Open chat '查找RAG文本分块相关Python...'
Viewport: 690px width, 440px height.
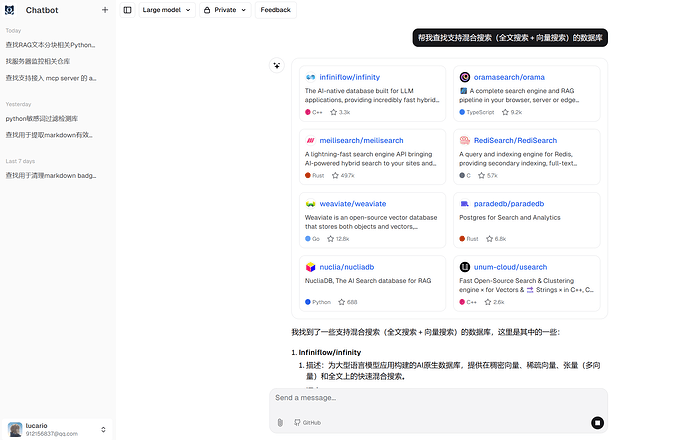(x=51, y=45)
